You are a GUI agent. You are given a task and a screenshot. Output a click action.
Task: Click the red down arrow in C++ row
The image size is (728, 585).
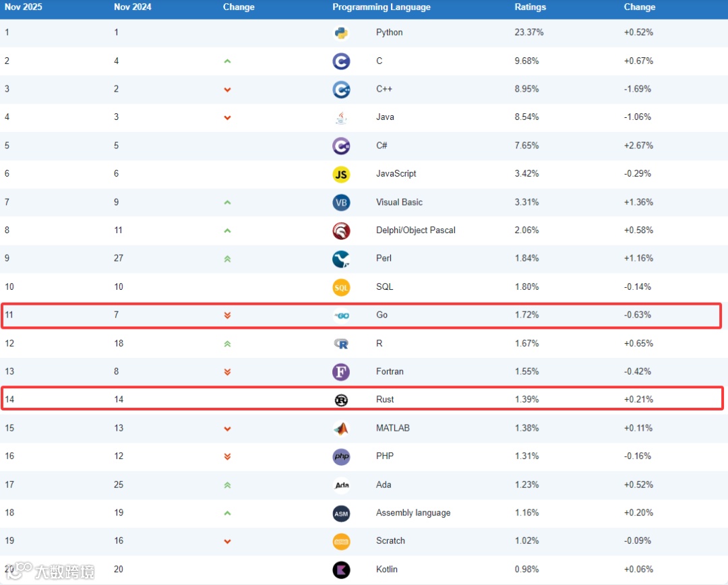(228, 90)
